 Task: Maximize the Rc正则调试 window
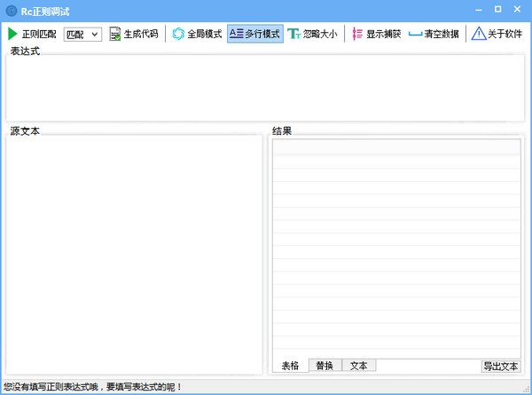pos(497,9)
